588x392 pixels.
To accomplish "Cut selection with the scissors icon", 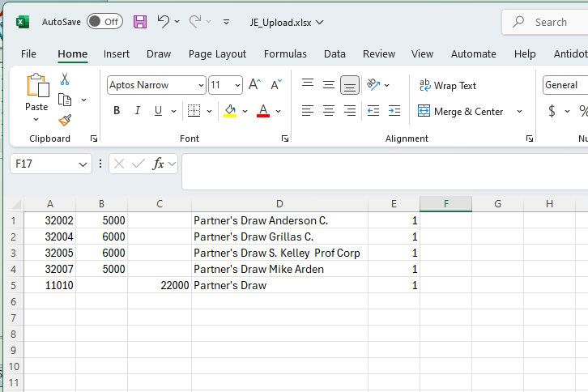I will click(65, 79).
